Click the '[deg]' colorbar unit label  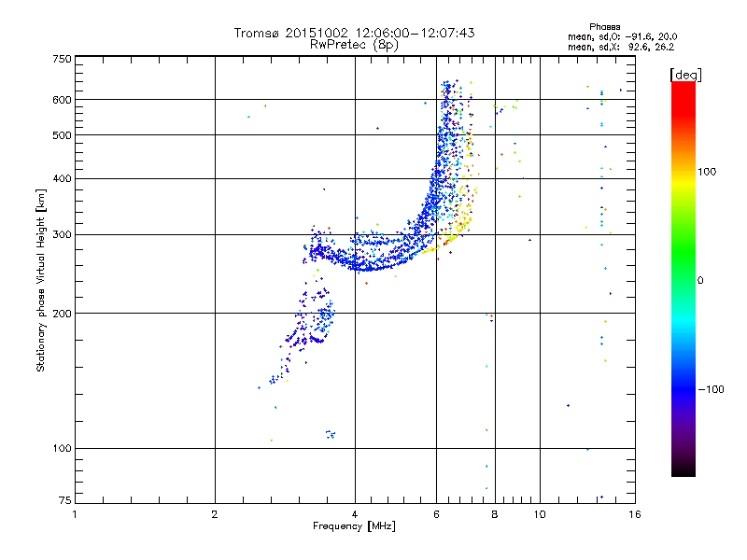(685, 76)
